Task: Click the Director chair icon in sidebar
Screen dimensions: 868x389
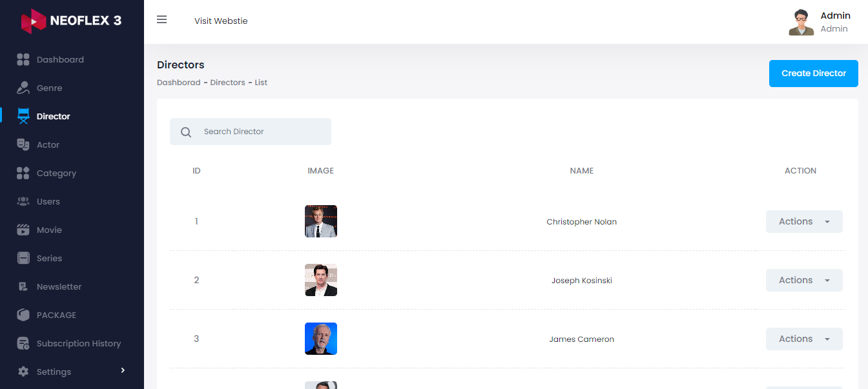Action: coord(23,116)
